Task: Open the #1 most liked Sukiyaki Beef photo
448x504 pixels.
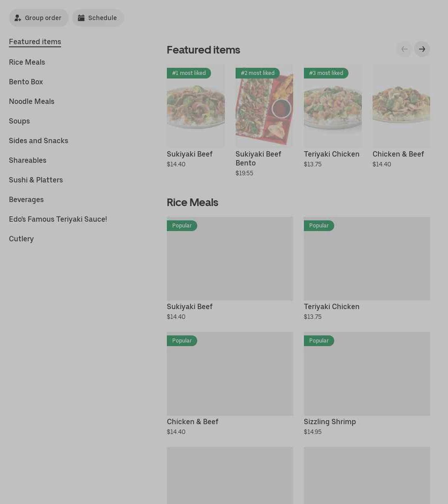Action: pyautogui.click(x=195, y=106)
